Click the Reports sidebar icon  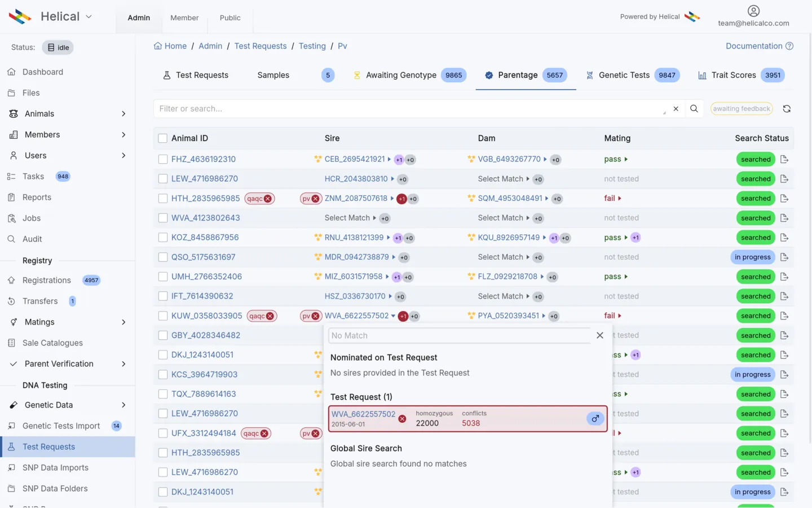pyautogui.click(x=11, y=197)
